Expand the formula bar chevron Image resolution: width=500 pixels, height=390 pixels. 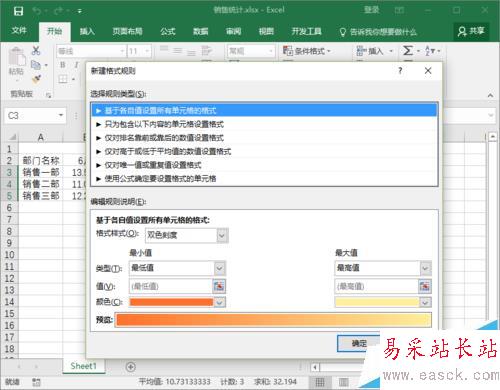tap(491, 115)
